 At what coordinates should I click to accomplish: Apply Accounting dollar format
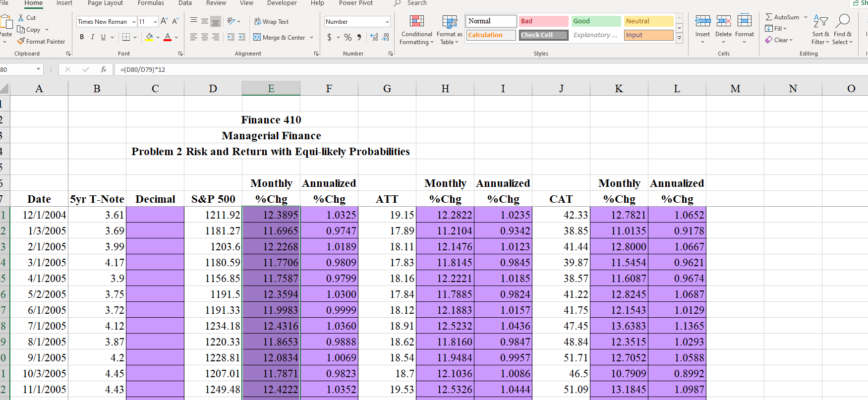coord(330,37)
